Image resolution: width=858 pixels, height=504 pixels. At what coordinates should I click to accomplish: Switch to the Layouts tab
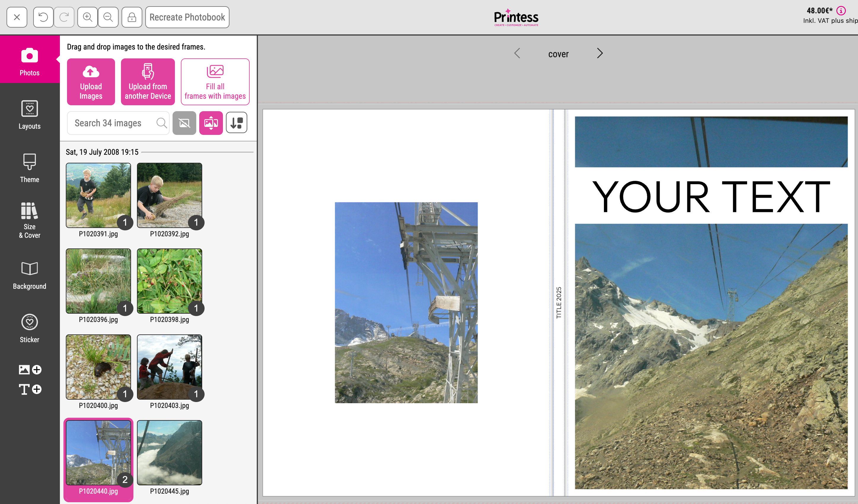(x=30, y=115)
